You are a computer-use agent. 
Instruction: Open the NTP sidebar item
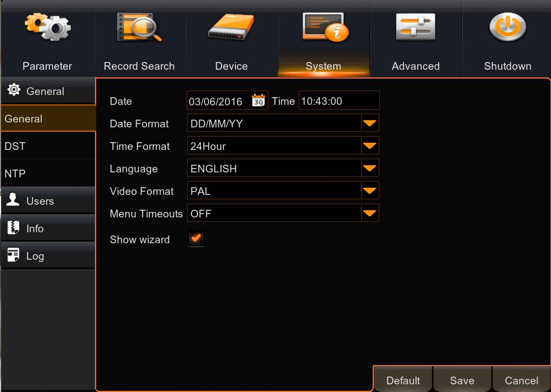[x=48, y=173]
